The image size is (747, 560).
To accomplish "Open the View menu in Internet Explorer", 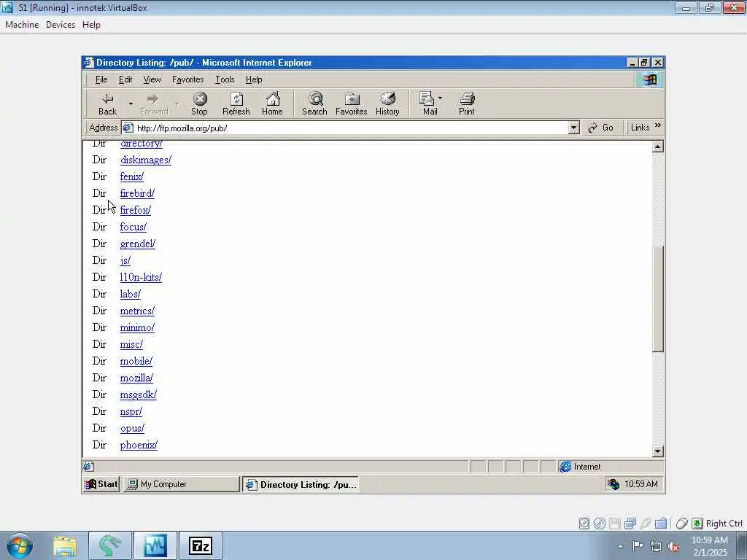I will point(152,79).
